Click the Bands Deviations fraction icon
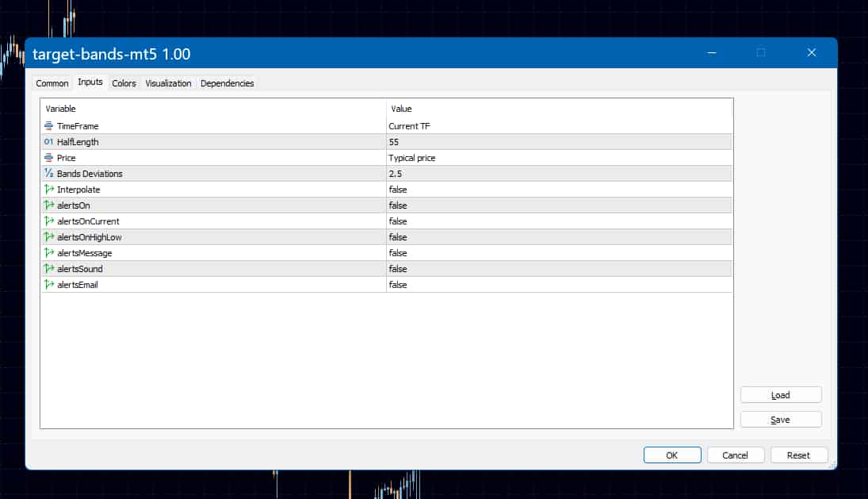Viewport: 868px width, 499px height. click(x=48, y=174)
